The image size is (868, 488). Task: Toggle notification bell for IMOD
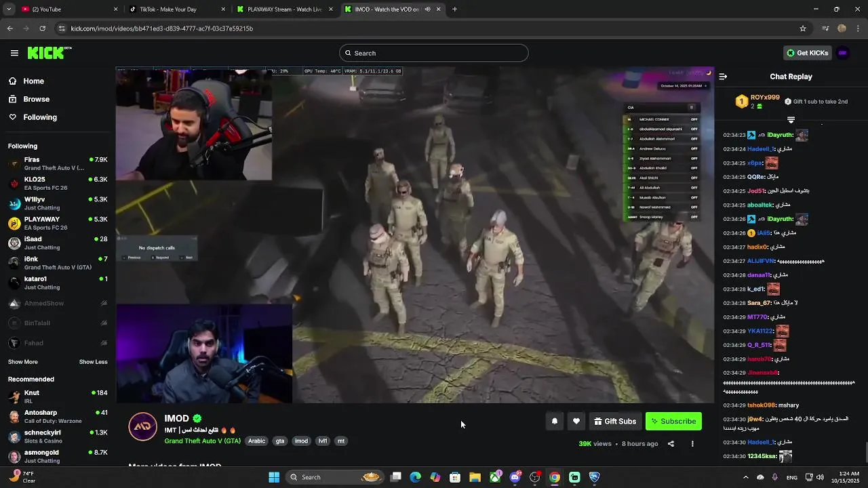pyautogui.click(x=554, y=422)
